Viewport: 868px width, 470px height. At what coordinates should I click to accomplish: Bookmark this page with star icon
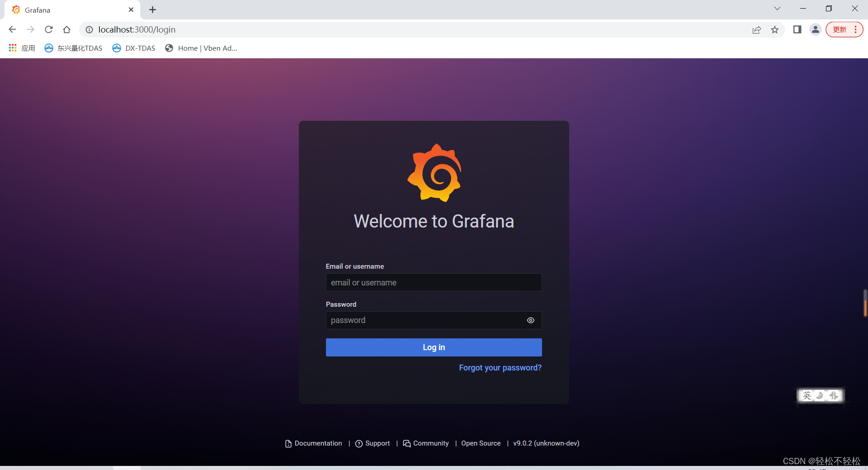tap(775, 29)
